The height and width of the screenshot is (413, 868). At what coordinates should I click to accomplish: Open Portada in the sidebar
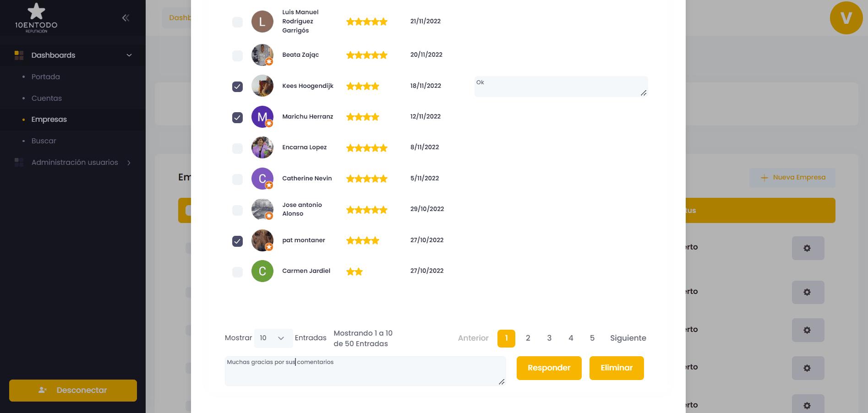(x=46, y=76)
